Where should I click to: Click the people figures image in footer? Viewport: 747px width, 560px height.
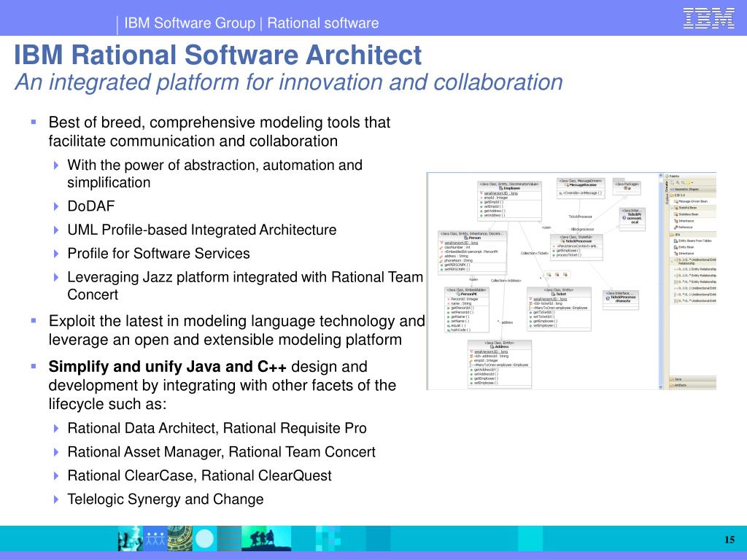pyautogui.click(x=155, y=539)
